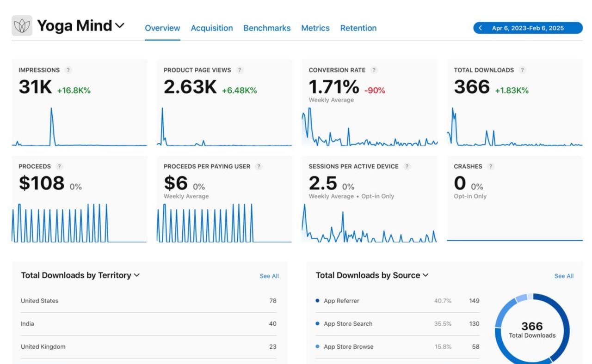This screenshot has height=364, width=592.
Task: Click the Yoga Mind lotus app icon
Action: [21, 26]
